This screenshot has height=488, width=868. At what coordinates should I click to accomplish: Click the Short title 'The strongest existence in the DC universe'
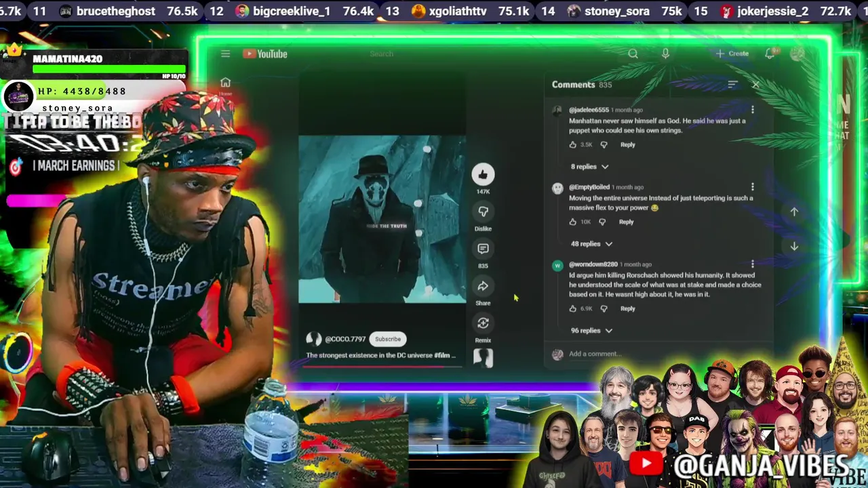[381, 355]
